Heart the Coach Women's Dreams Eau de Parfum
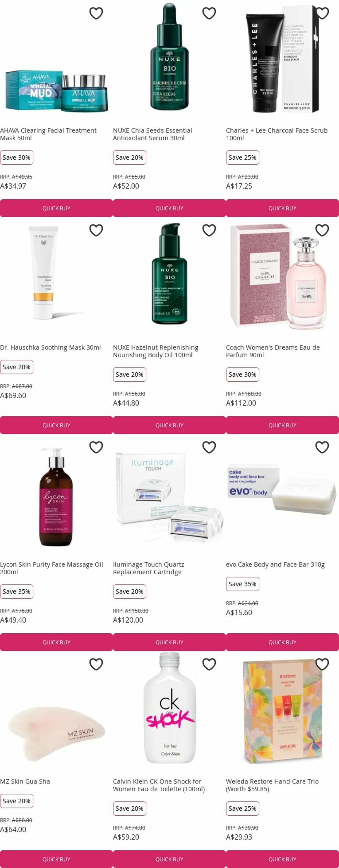Viewport: 339px width, 868px height. (x=322, y=231)
